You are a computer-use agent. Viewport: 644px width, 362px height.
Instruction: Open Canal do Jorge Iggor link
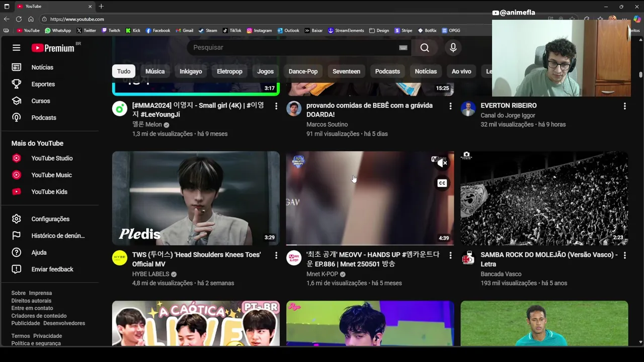508,116
